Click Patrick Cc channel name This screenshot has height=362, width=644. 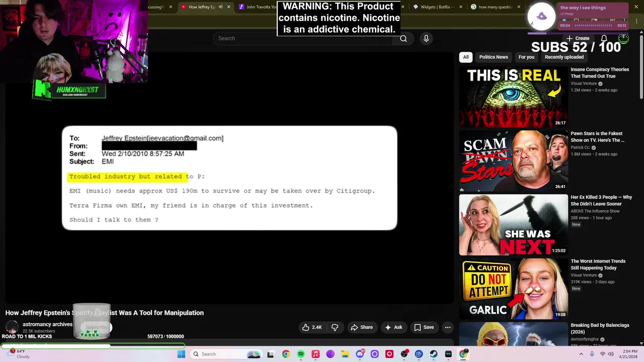pos(580,147)
